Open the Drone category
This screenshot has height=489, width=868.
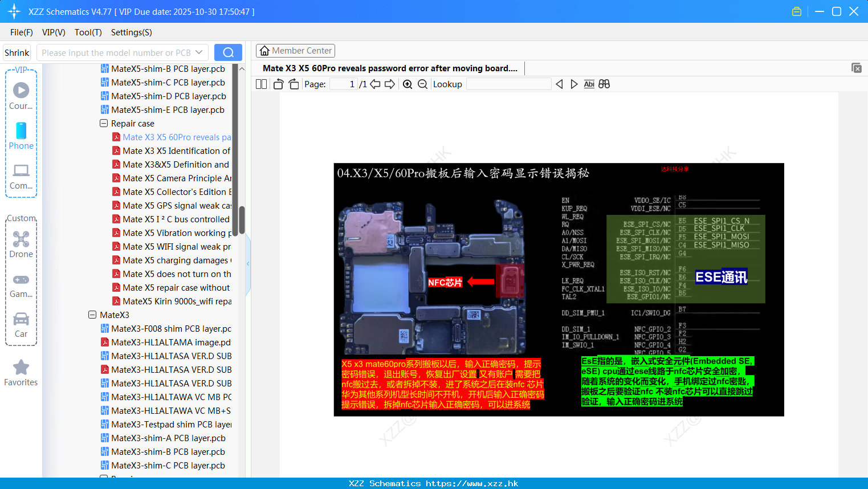point(21,244)
